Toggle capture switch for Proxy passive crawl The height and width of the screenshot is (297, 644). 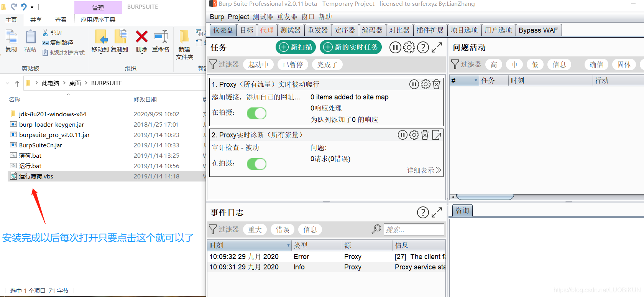[x=256, y=113]
